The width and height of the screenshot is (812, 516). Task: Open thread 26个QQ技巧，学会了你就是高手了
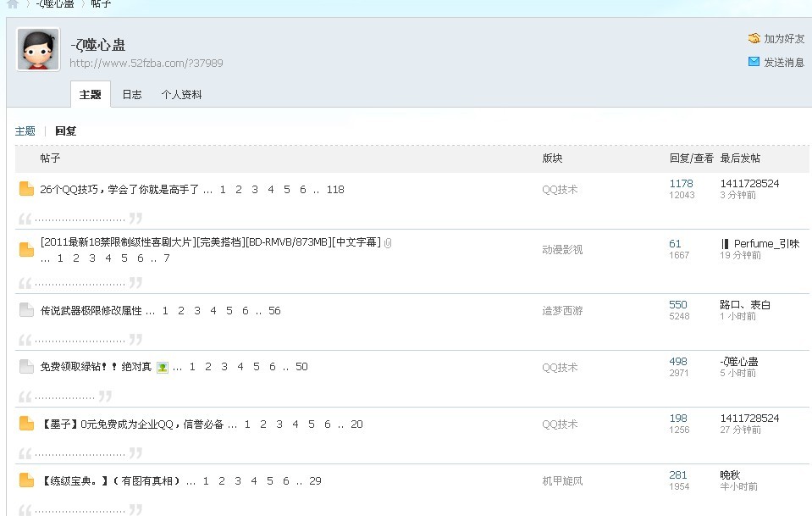coord(119,190)
